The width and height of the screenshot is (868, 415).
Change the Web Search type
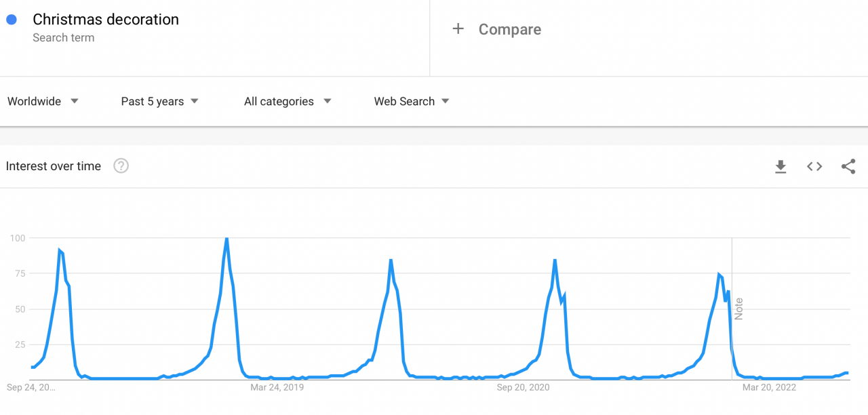pyautogui.click(x=404, y=101)
